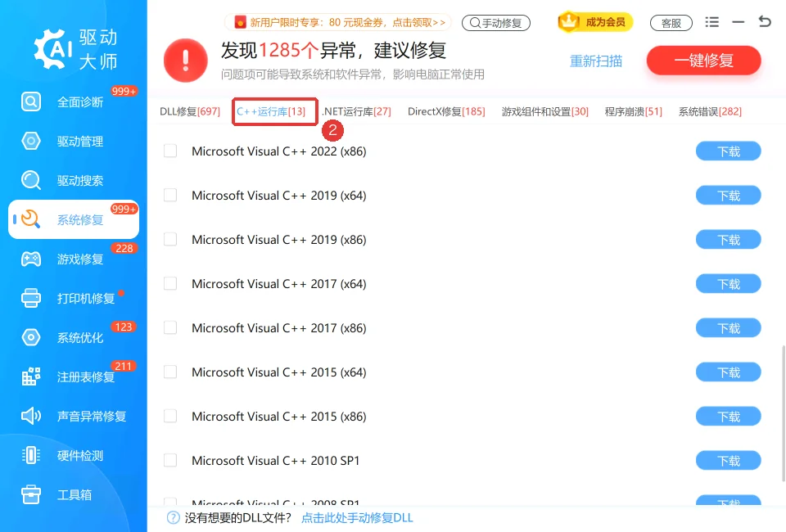This screenshot has height=532, width=786.
Task: Select the C++运行库 tab
Action: coord(271,111)
